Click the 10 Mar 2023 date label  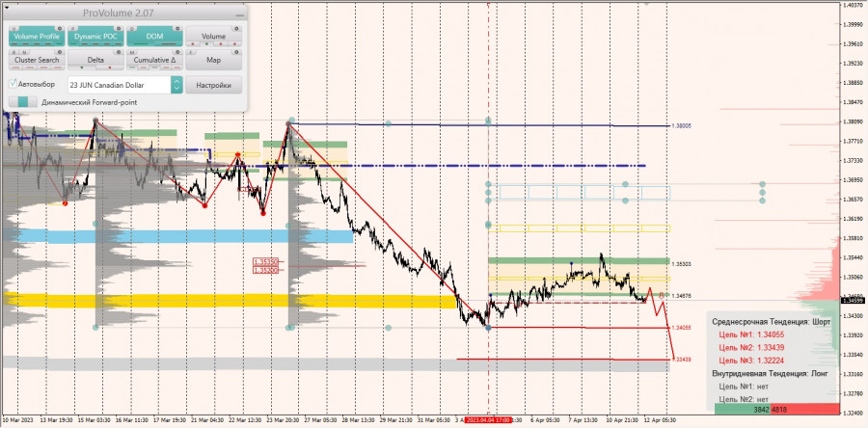click(x=16, y=420)
